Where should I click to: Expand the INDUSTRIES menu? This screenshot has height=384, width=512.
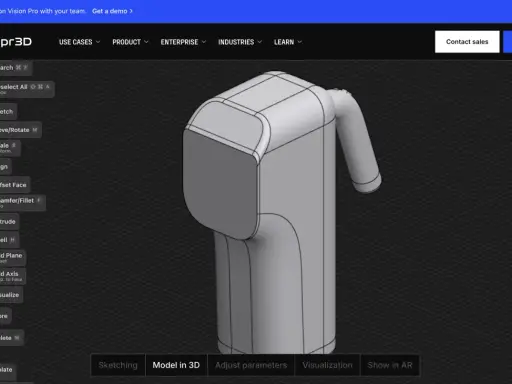pos(240,42)
